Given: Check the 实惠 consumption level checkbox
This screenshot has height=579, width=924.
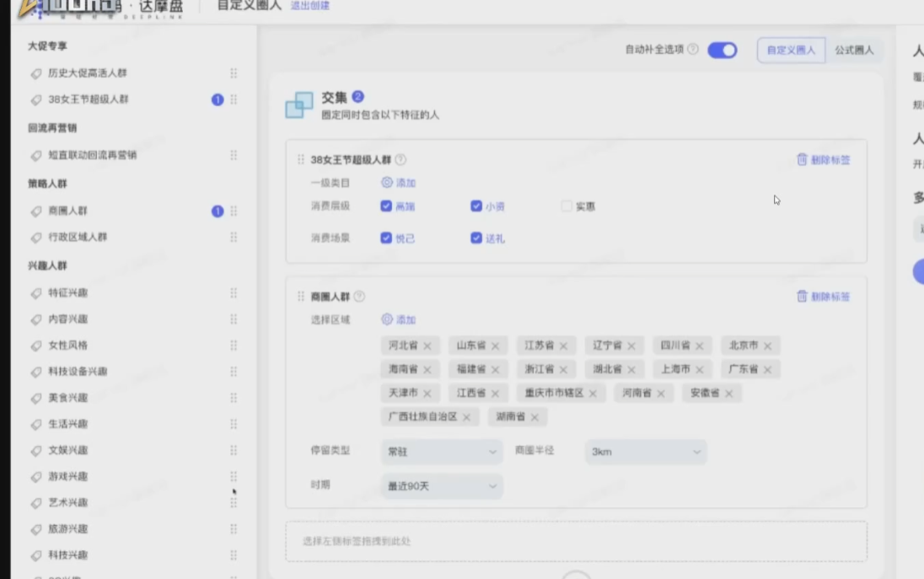Looking at the screenshot, I should (x=567, y=206).
